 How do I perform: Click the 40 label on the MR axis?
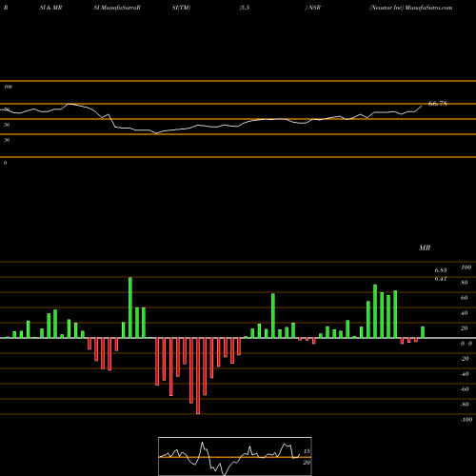pos(465,313)
